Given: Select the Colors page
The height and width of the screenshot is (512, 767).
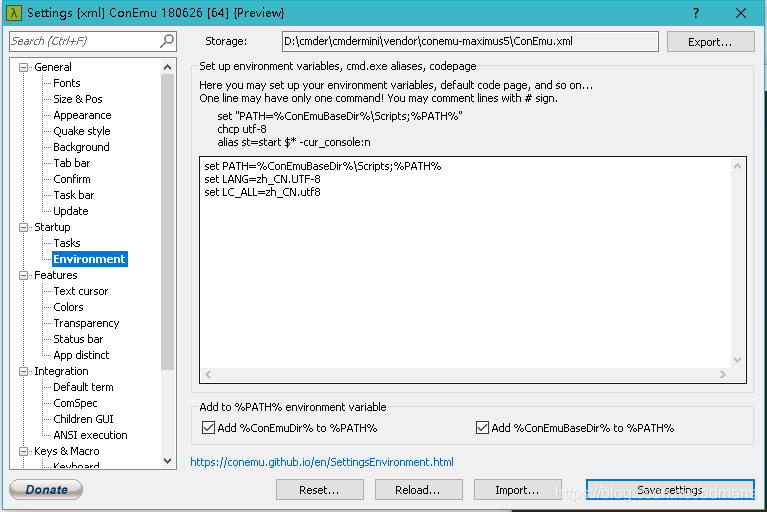Looking at the screenshot, I should tap(68, 307).
